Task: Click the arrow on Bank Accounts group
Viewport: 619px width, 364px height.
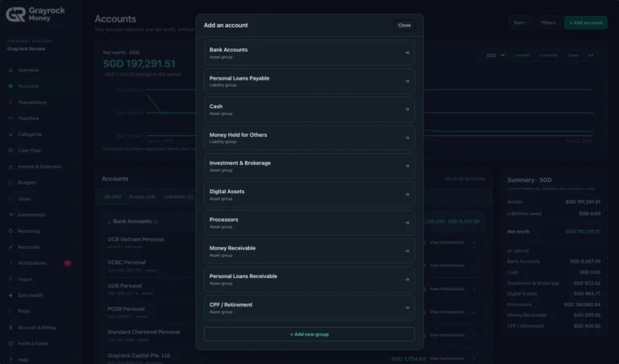Action: click(x=407, y=52)
